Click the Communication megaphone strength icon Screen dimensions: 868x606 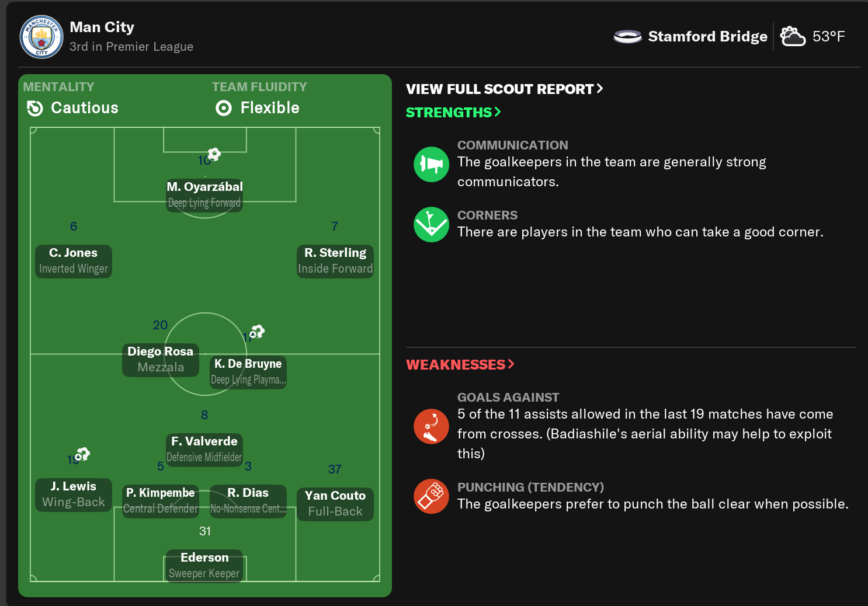pos(431,164)
